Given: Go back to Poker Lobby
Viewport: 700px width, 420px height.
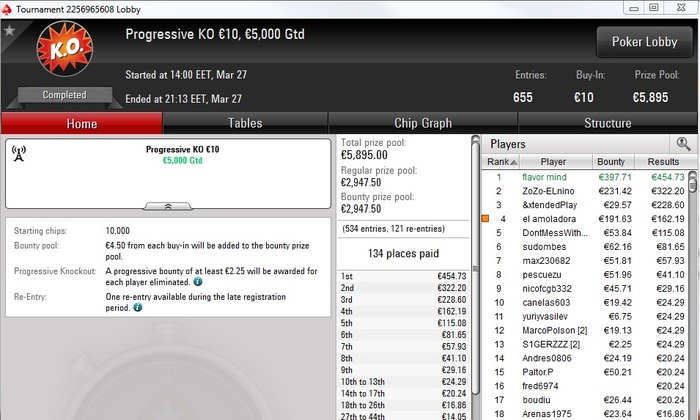Looking at the screenshot, I should 645,42.
